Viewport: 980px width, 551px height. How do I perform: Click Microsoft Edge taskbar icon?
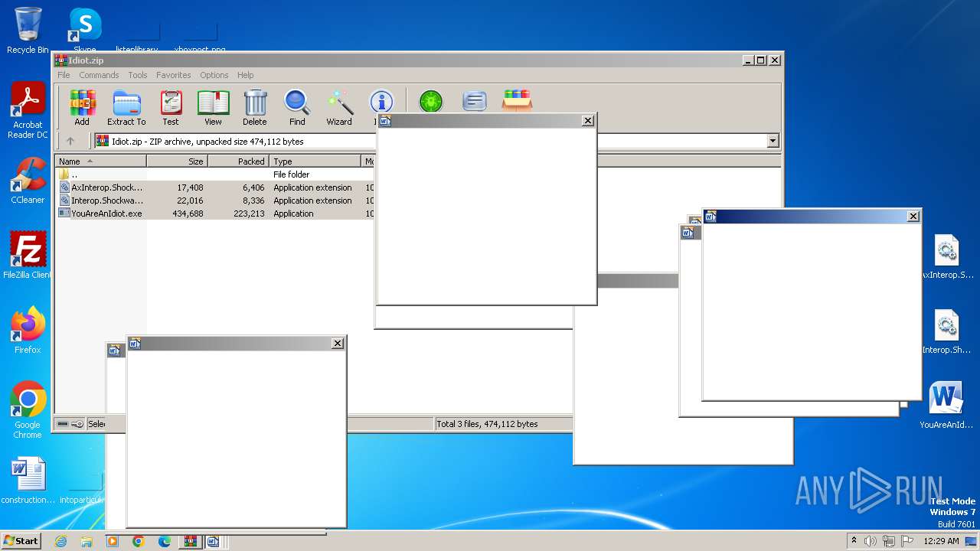[165, 541]
